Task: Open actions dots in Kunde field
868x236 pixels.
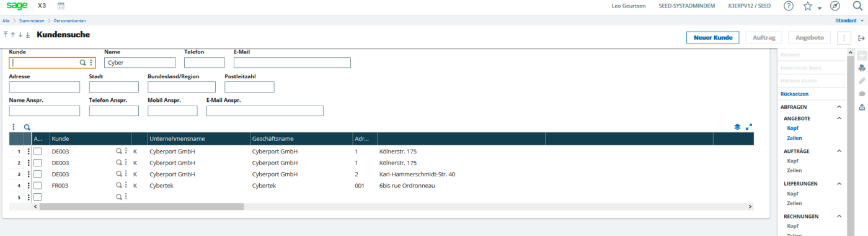Action: coord(91,63)
